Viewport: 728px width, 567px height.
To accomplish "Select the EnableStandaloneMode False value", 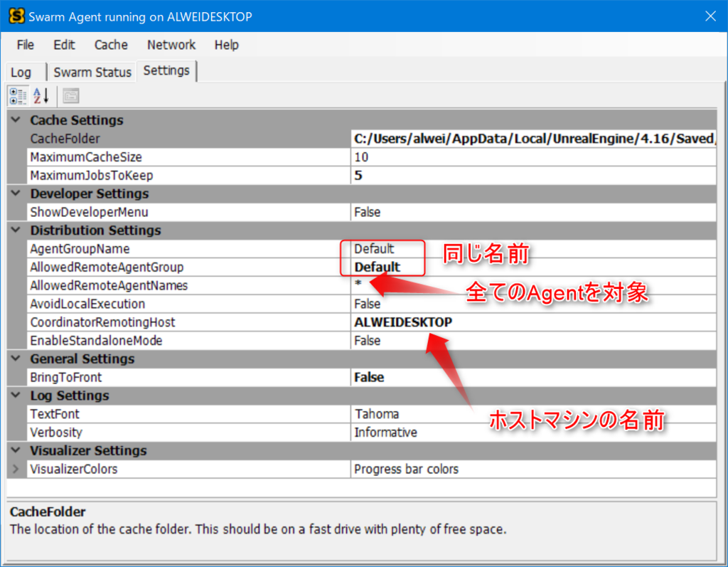I will coord(533,341).
